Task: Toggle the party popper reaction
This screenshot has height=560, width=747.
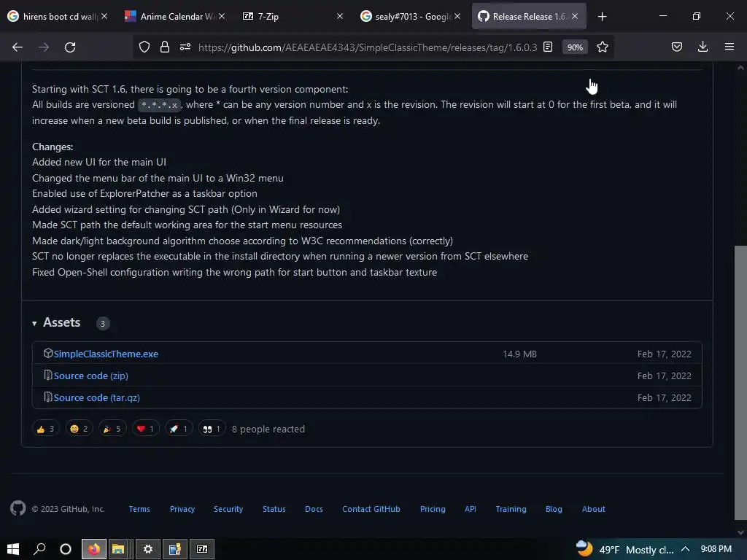Action: click(112, 429)
